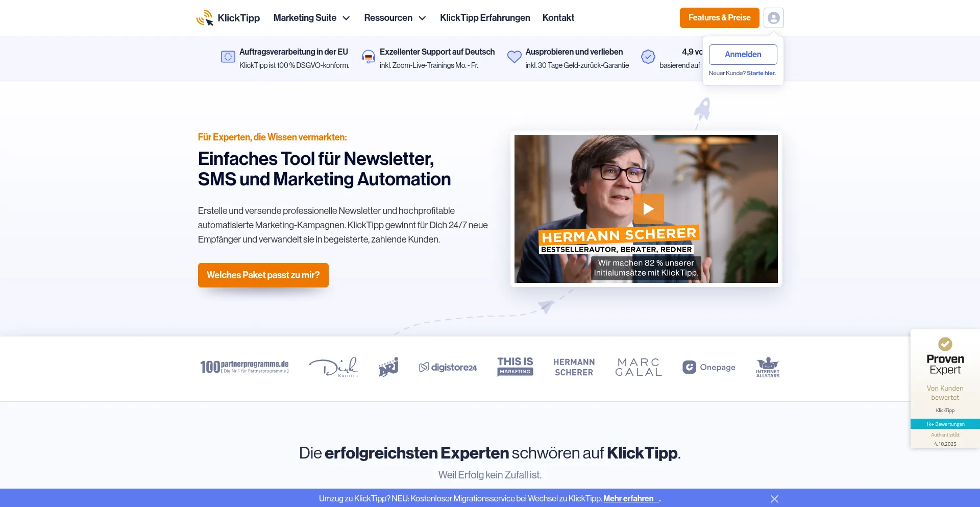Click the German support headset icon
The height and width of the screenshot is (507, 980).
[x=368, y=57]
